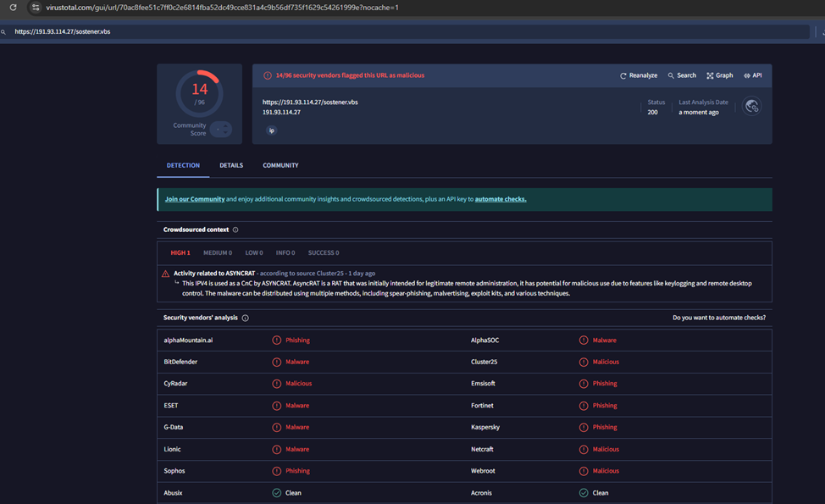Open the COMMUNITY tab

(280, 165)
